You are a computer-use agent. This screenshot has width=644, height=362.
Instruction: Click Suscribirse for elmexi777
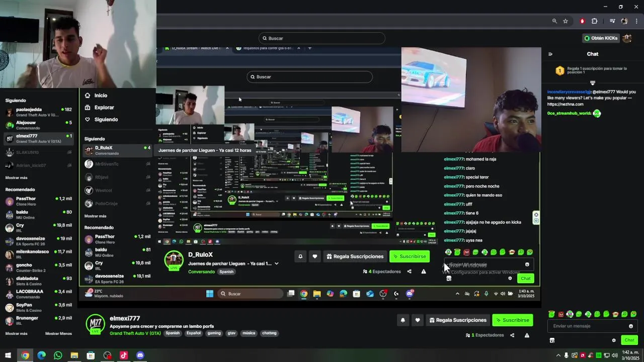512,320
